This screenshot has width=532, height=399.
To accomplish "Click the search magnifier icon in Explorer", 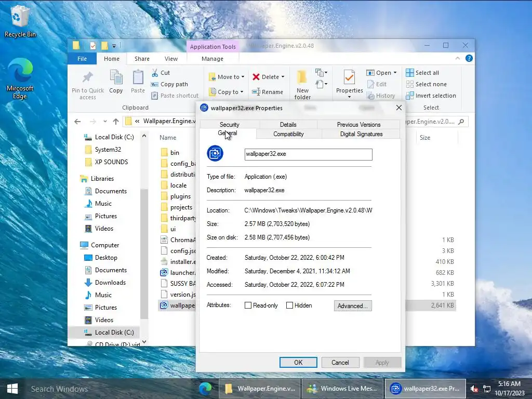I will tap(461, 122).
